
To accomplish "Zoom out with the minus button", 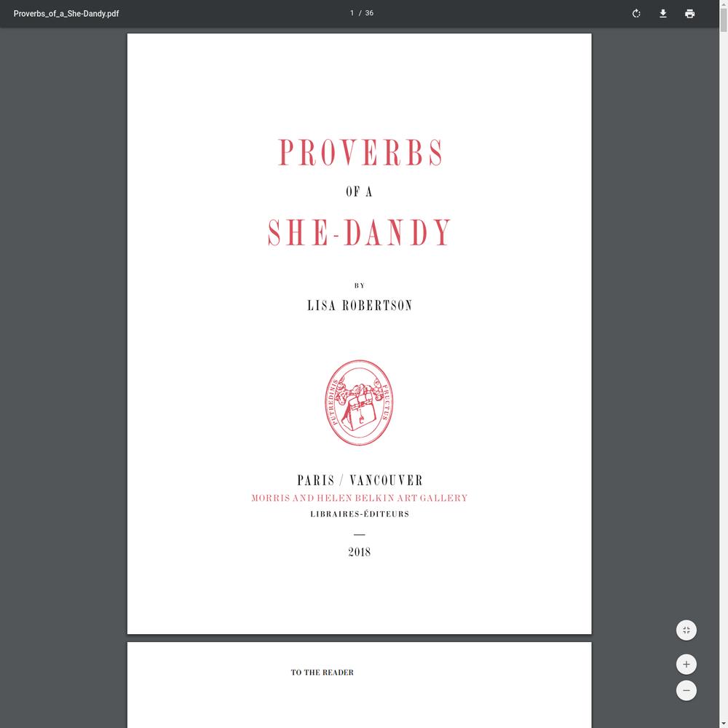I will coord(687,690).
